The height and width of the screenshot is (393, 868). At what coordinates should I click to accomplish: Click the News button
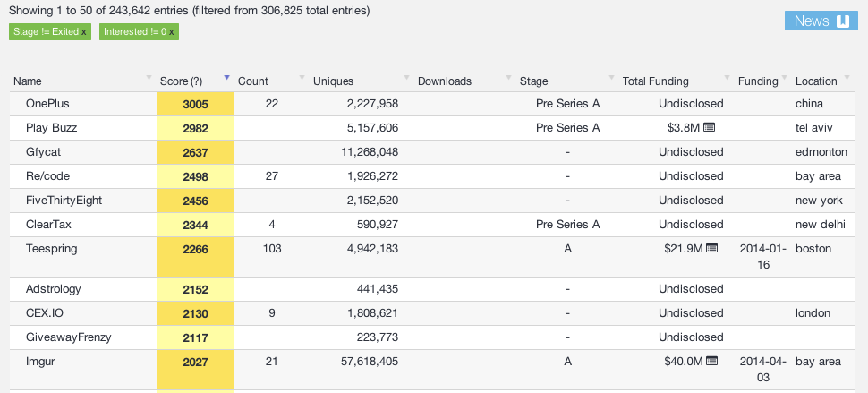821,21
